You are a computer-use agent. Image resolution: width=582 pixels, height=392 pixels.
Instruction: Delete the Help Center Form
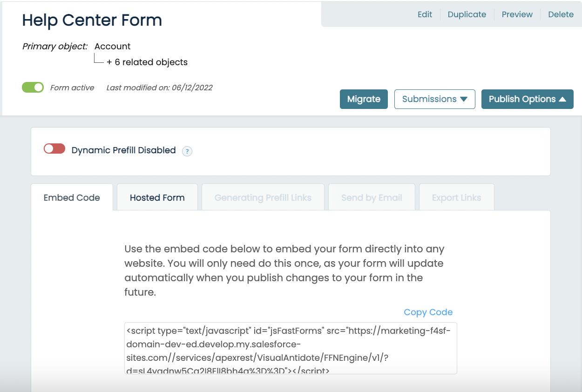pyautogui.click(x=561, y=14)
